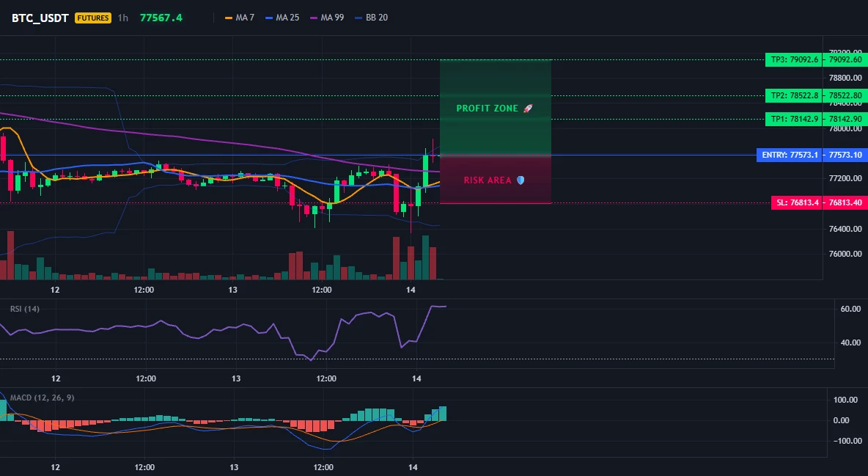
Task: Click the current price 77567.4
Action: coord(161,18)
